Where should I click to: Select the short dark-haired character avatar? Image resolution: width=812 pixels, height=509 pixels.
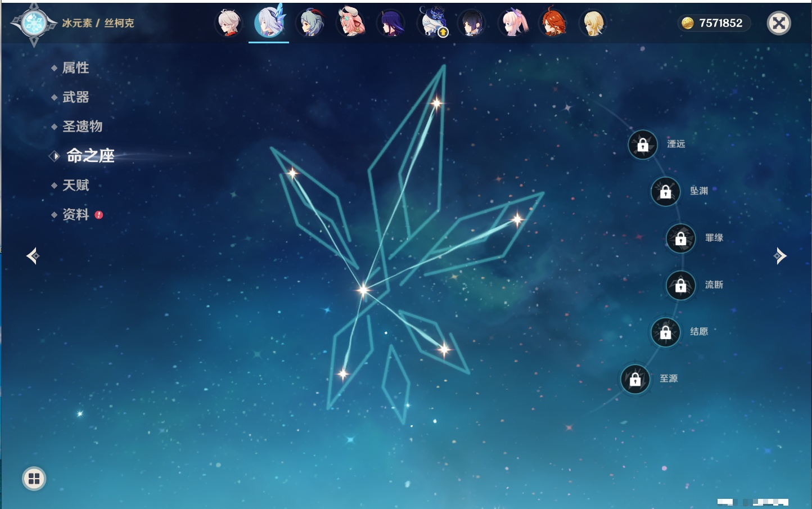pyautogui.click(x=472, y=23)
